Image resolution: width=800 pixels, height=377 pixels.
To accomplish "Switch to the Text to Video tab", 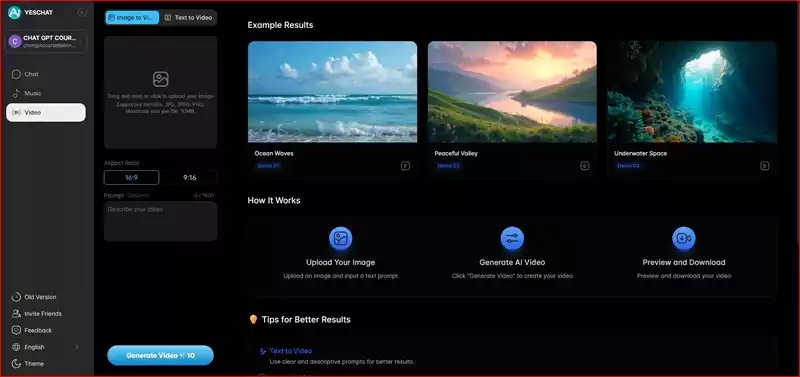I will click(x=188, y=17).
